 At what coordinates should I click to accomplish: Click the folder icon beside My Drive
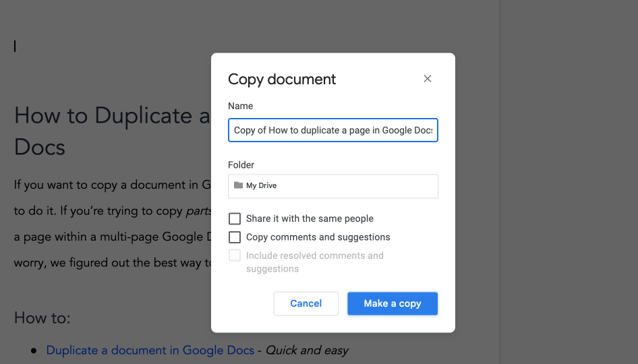click(239, 185)
